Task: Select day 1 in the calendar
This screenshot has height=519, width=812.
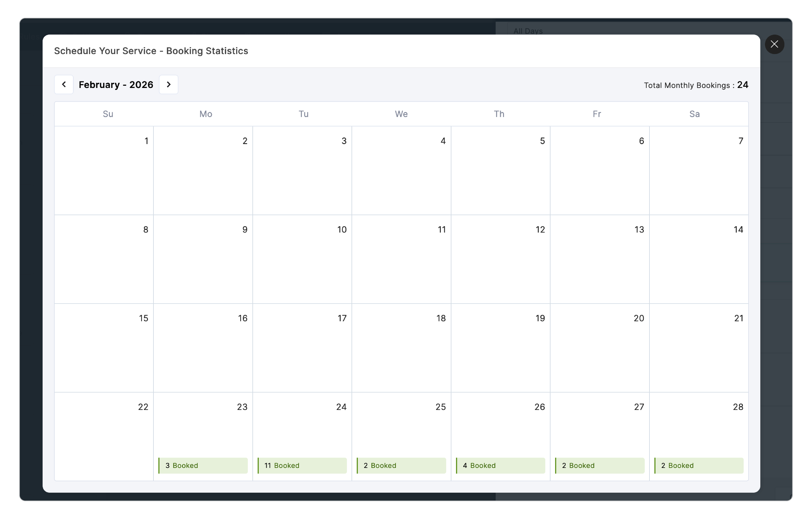Action: (x=104, y=171)
